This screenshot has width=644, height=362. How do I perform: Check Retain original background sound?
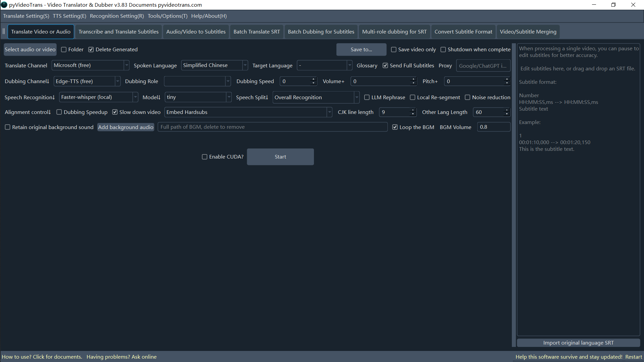click(x=7, y=127)
